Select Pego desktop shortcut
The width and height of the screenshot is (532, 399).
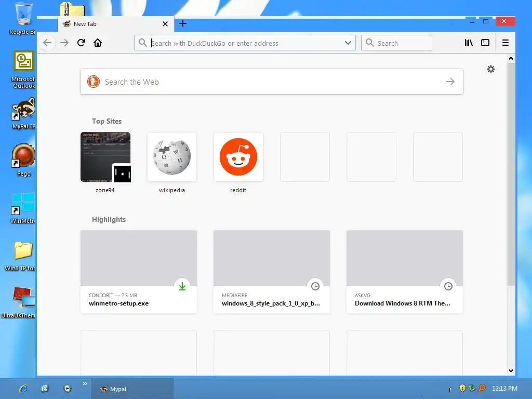pyautogui.click(x=23, y=160)
